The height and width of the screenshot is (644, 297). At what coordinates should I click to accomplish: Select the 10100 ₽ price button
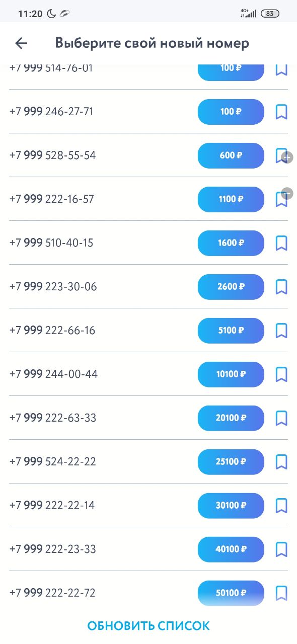tap(231, 374)
